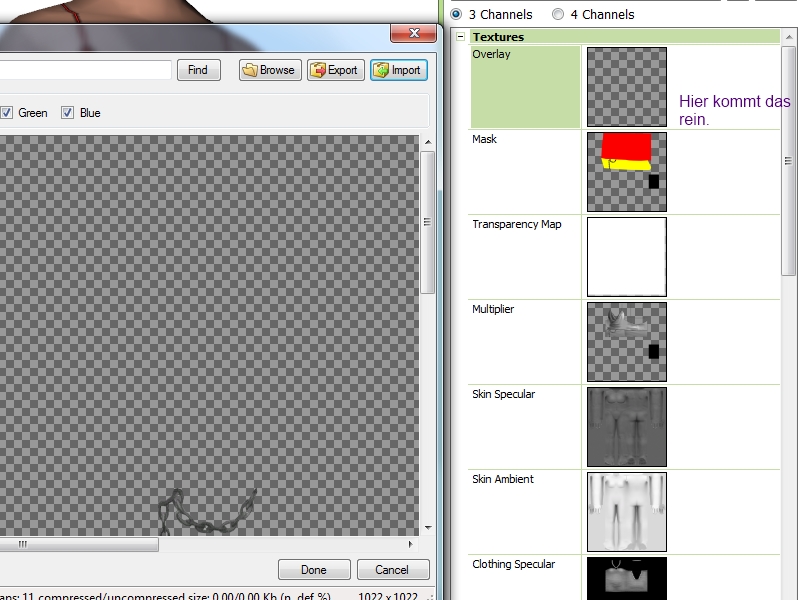Click Done to confirm the image
Image resolution: width=800 pixels, height=600 pixels.
313,570
